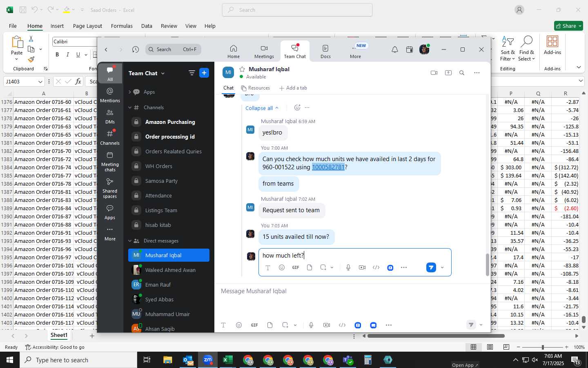Expand the Apps section in chat list
The image size is (588, 368).
(x=130, y=92)
